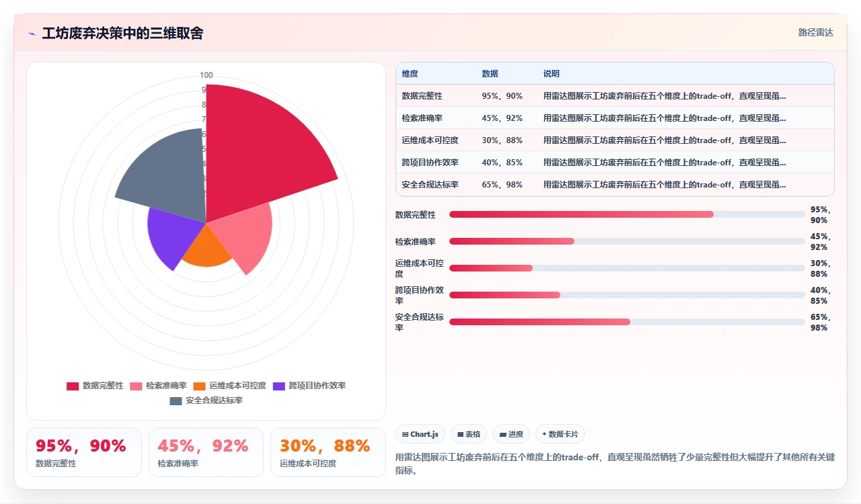Open the 45%, 92% 检索准确率 stat card
The height and width of the screenshot is (504, 861).
pos(206,452)
